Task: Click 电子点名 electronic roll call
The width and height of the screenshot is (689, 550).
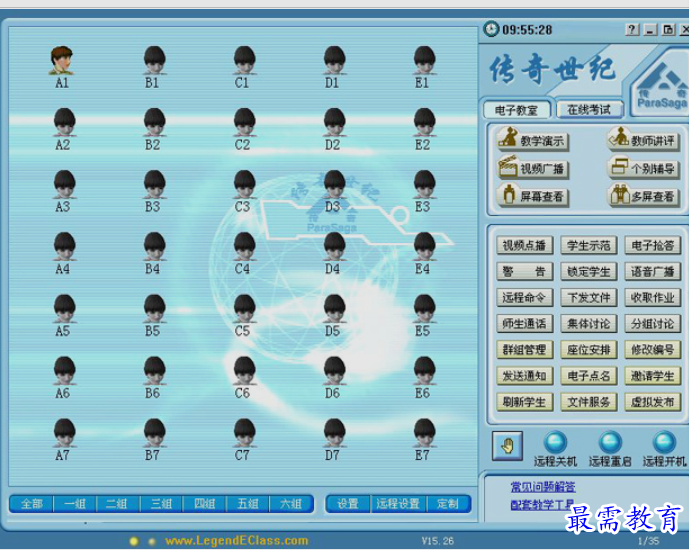Action: tap(589, 376)
